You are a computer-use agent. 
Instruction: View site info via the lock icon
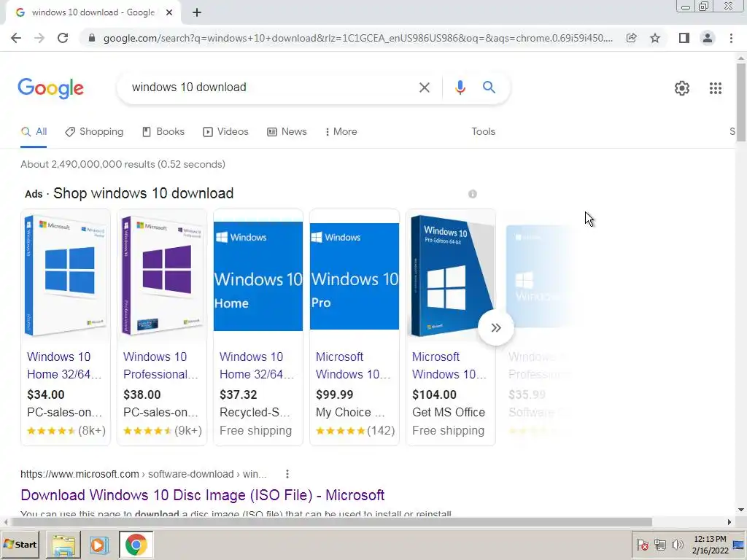pos(92,38)
